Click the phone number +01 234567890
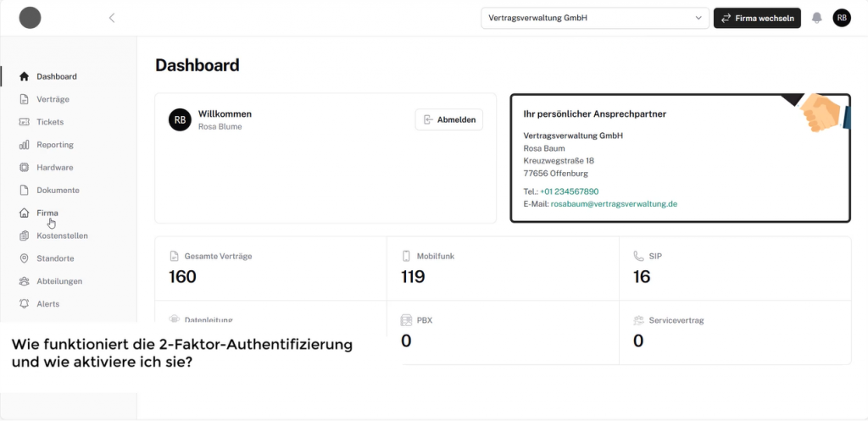This screenshot has height=421, width=868. [x=569, y=191]
